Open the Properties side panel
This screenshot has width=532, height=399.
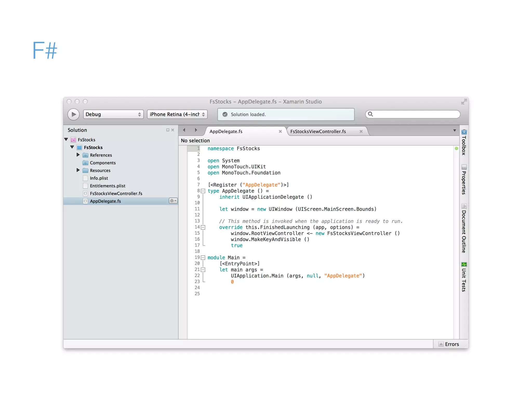click(464, 179)
